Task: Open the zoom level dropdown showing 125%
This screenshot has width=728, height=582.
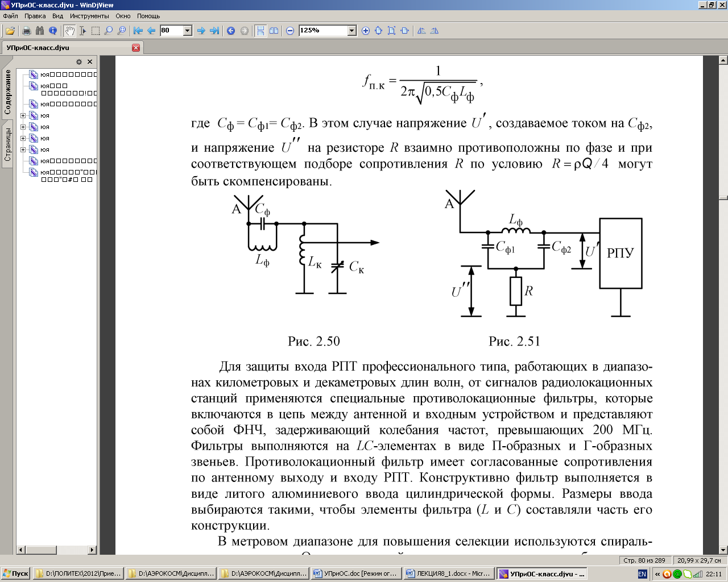Action: coord(352,31)
